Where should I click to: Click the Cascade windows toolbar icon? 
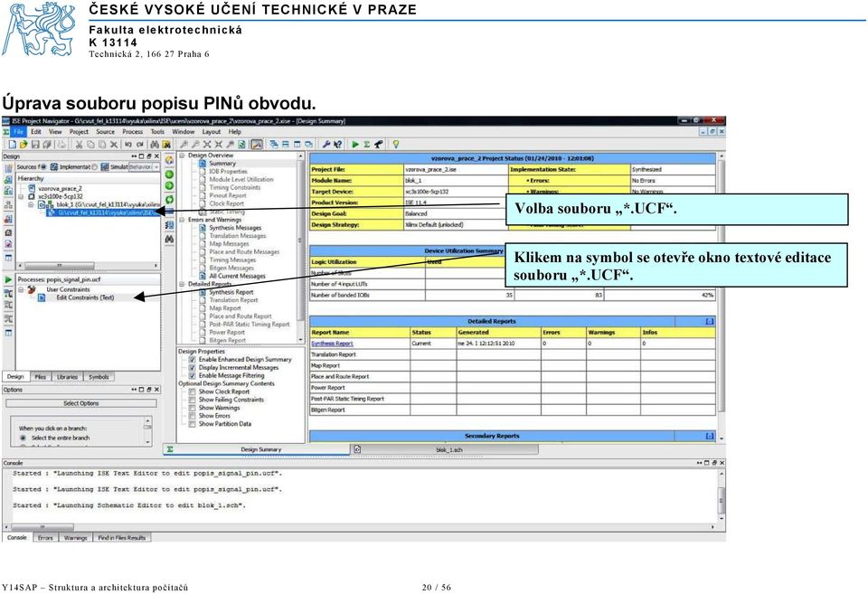coord(274,145)
